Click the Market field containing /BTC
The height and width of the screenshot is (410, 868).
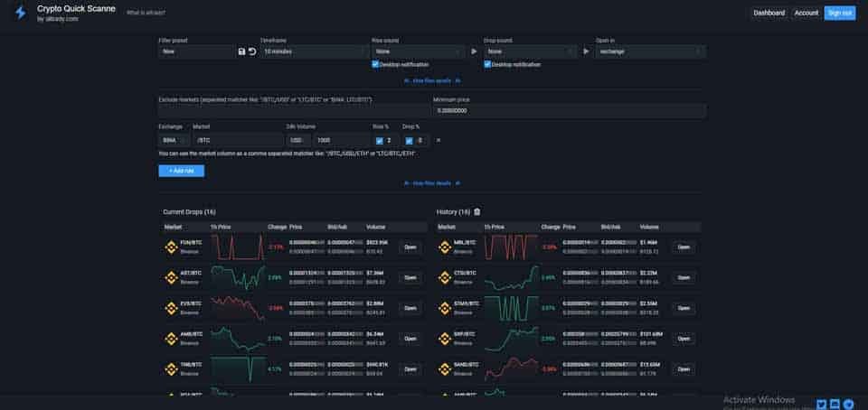click(x=238, y=140)
